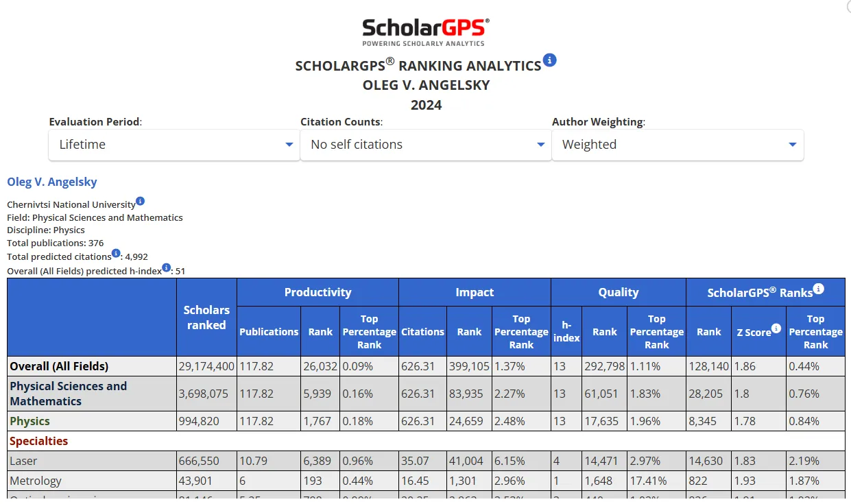This screenshot has width=851, height=504.
Task: Click the Metrology specialty row
Action: pyautogui.click(x=36, y=481)
